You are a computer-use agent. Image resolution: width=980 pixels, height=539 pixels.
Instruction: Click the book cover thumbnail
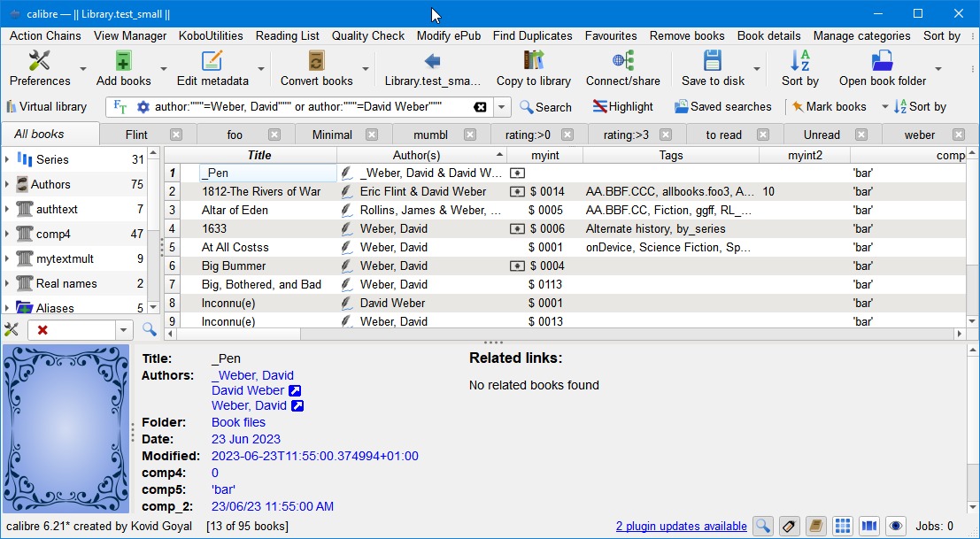(x=66, y=429)
